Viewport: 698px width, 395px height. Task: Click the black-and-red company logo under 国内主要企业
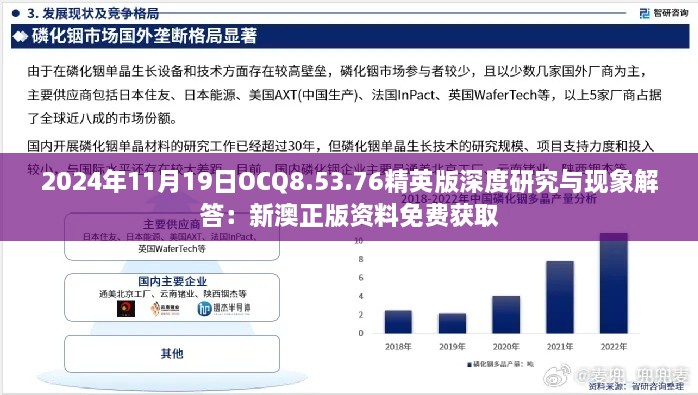[126, 308]
